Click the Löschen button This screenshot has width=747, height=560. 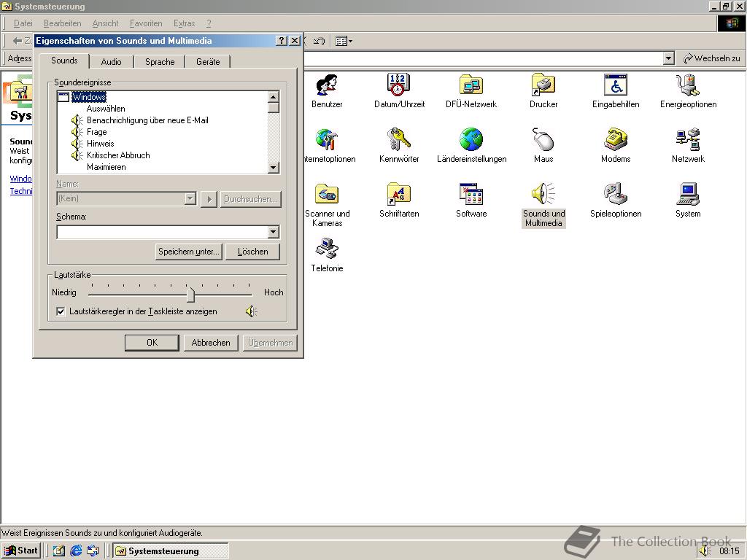click(x=252, y=252)
